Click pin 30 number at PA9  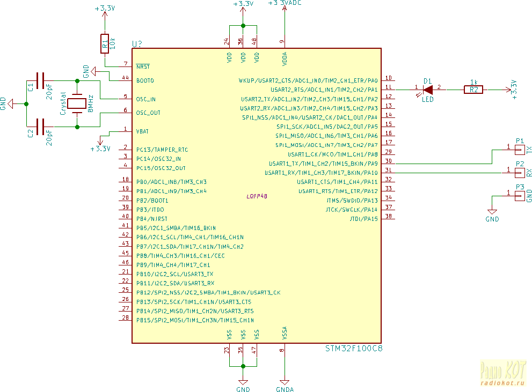click(388, 160)
